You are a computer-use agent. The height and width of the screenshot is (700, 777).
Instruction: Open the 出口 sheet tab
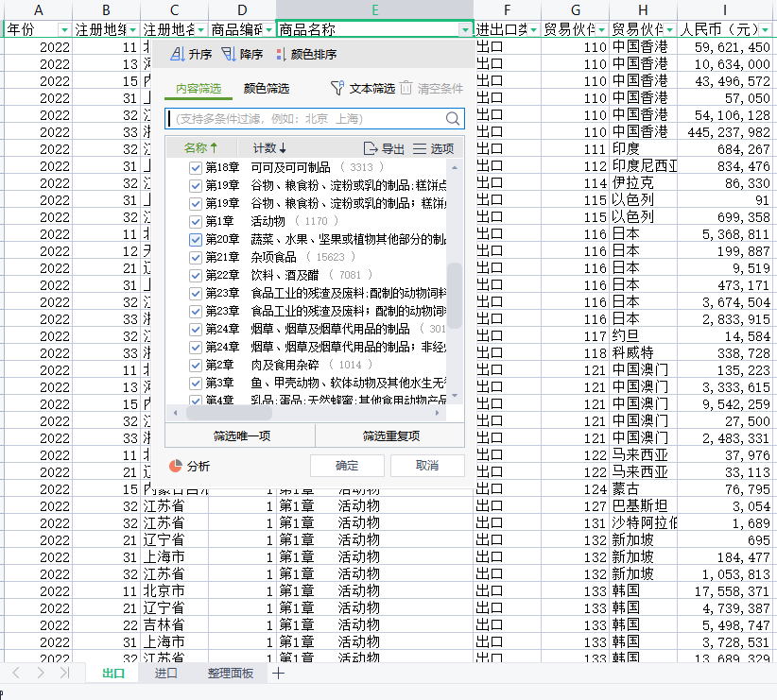pos(113,674)
